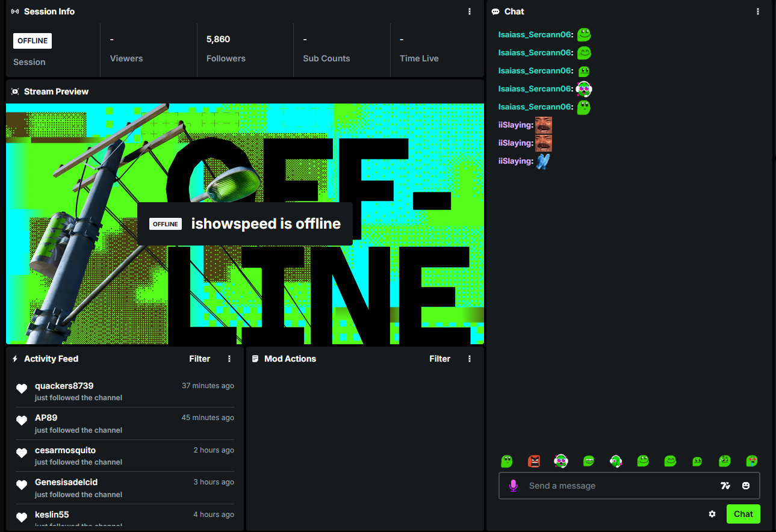Click the lightning bolt Activity Feed icon
Viewport: 776px width, 532px height.
[15, 359]
